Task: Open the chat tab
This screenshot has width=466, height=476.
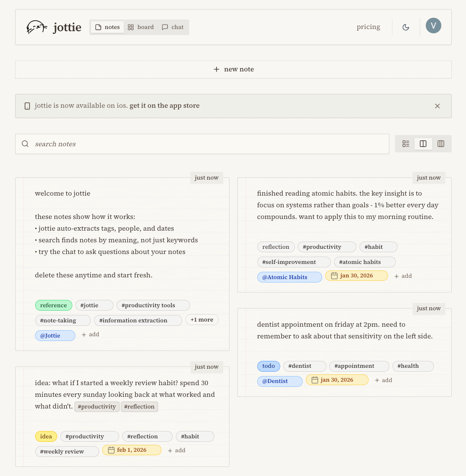Action: click(172, 27)
